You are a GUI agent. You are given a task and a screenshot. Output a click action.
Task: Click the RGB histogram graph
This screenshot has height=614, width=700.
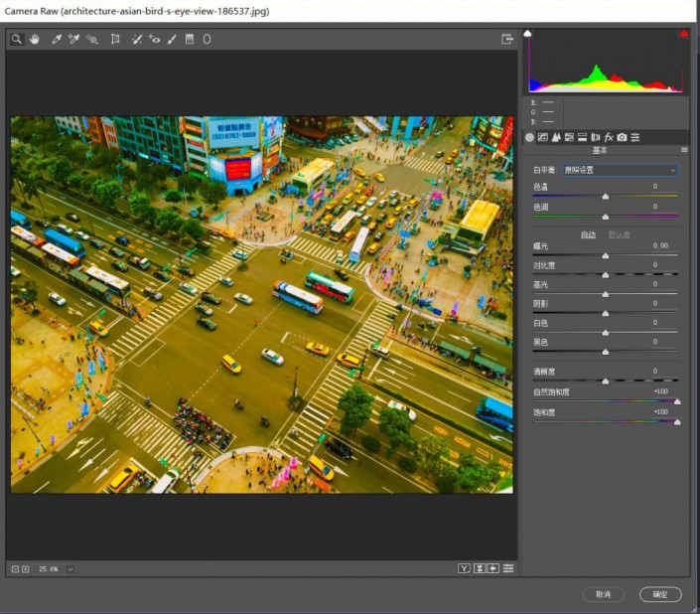coord(606,63)
